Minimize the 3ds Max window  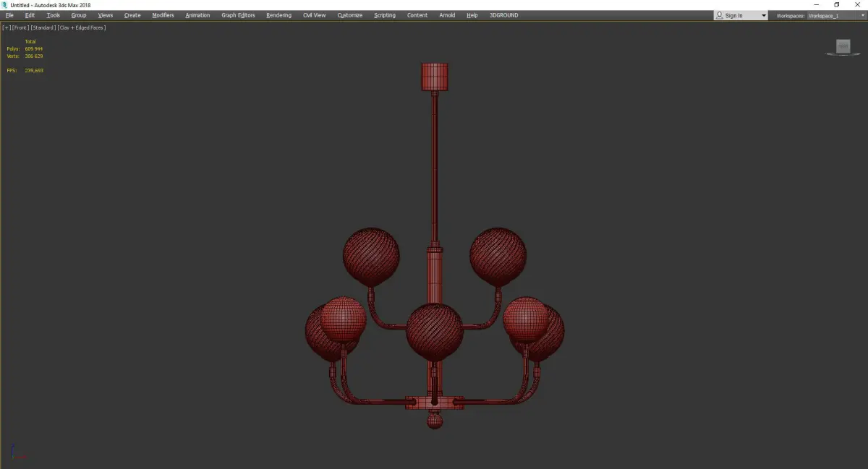pyautogui.click(x=817, y=4)
